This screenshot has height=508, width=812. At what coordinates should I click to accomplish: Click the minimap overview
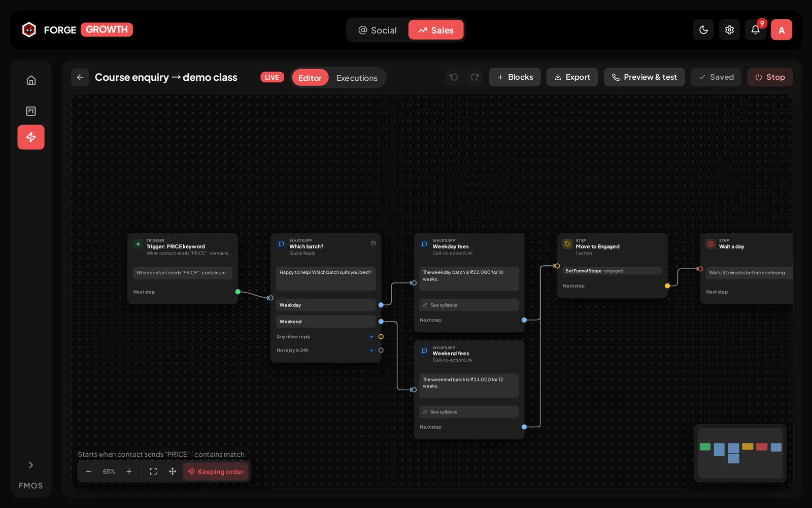(x=740, y=453)
